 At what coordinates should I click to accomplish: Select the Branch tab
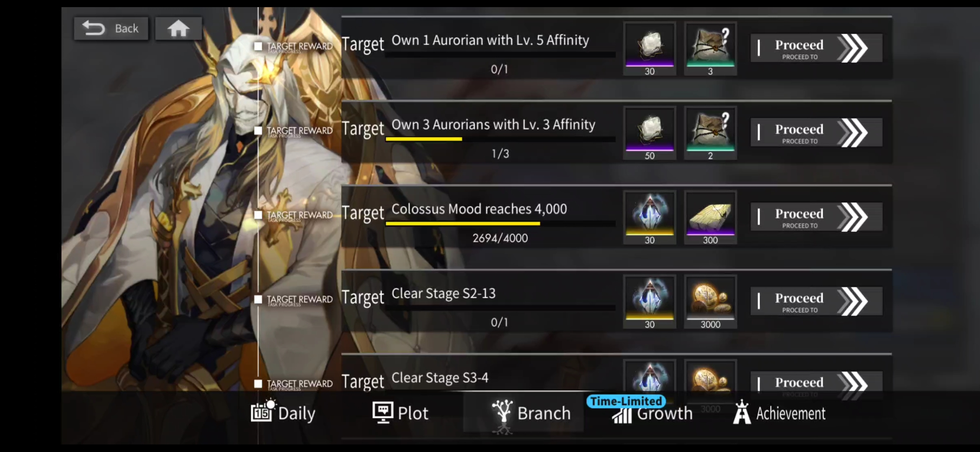[530, 413]
